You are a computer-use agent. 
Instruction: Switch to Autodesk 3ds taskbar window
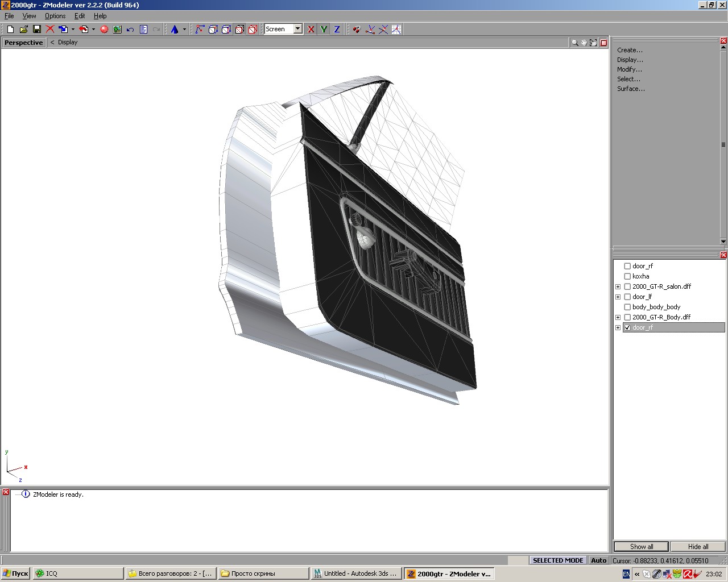[355, 573]
